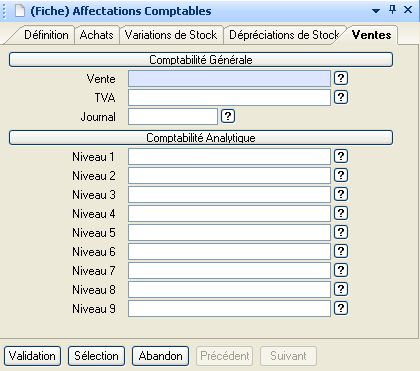Focus the Vente account input field
This screenshot has width=420, height=371.
tap(229, 79)
